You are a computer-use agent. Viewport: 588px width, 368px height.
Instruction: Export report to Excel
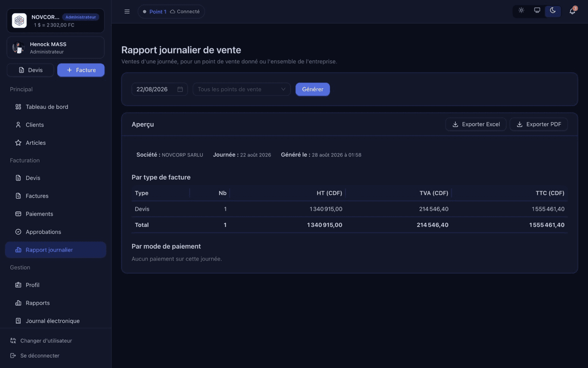(x=476, y=125)
